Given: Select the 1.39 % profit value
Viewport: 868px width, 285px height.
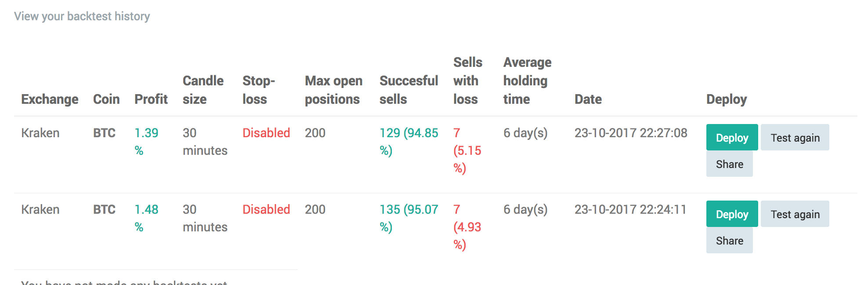Looking at the screenshot, I should pos(146,142).
